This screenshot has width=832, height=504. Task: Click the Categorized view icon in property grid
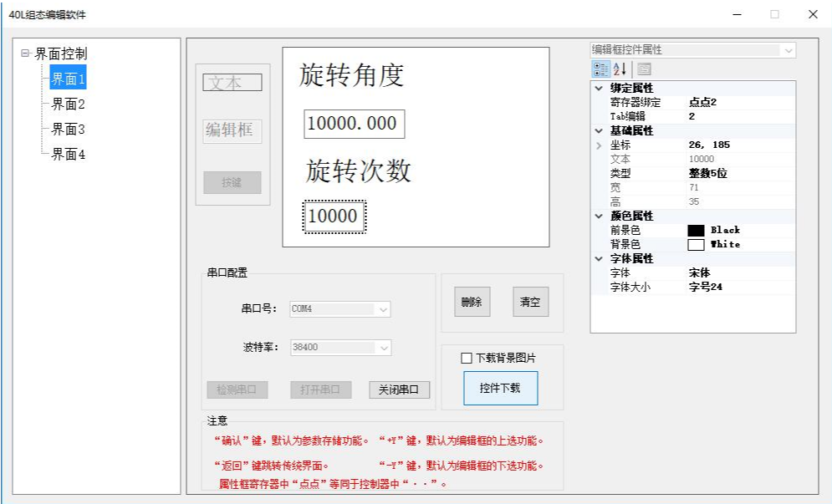point(600,69)
